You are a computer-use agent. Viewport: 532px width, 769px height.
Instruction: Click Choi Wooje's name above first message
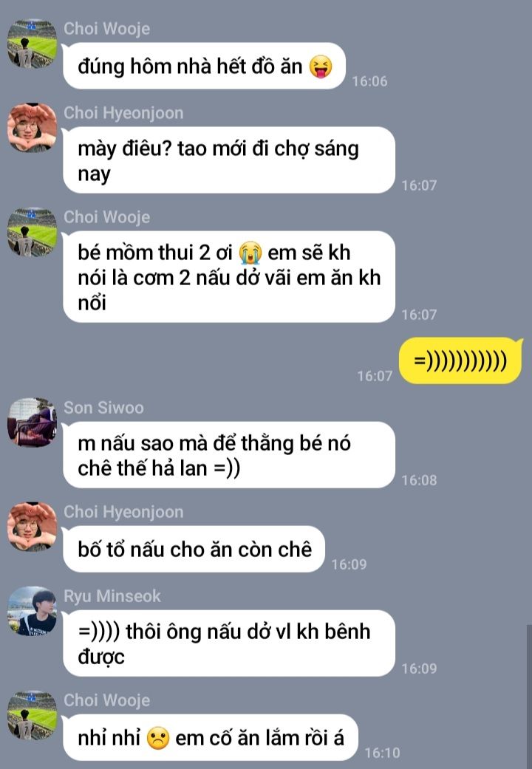point(106,29)
